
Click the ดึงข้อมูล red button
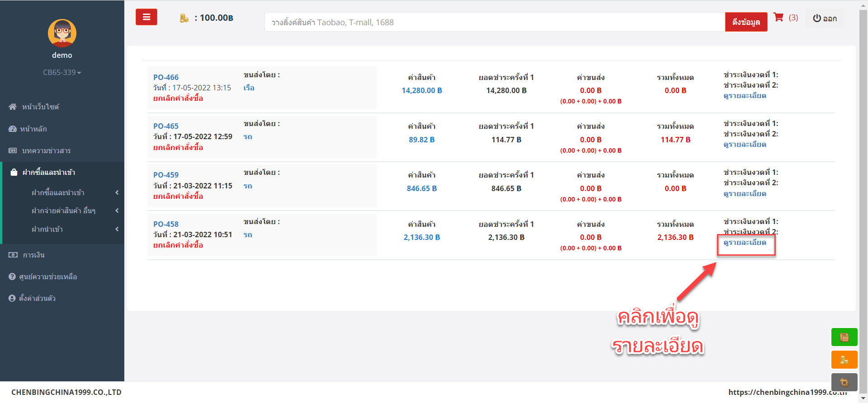pos(746,22)
